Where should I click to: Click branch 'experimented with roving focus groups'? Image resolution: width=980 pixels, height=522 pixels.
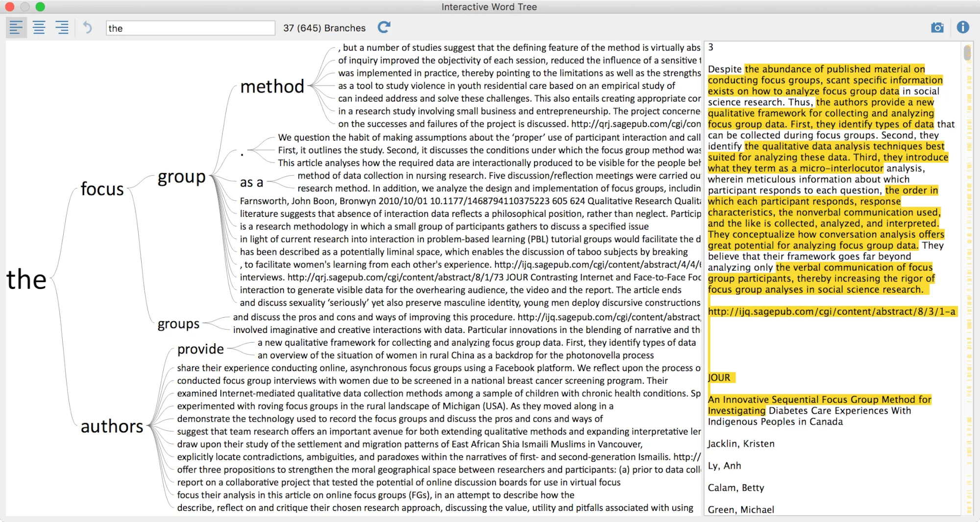[x=395, y=406]
